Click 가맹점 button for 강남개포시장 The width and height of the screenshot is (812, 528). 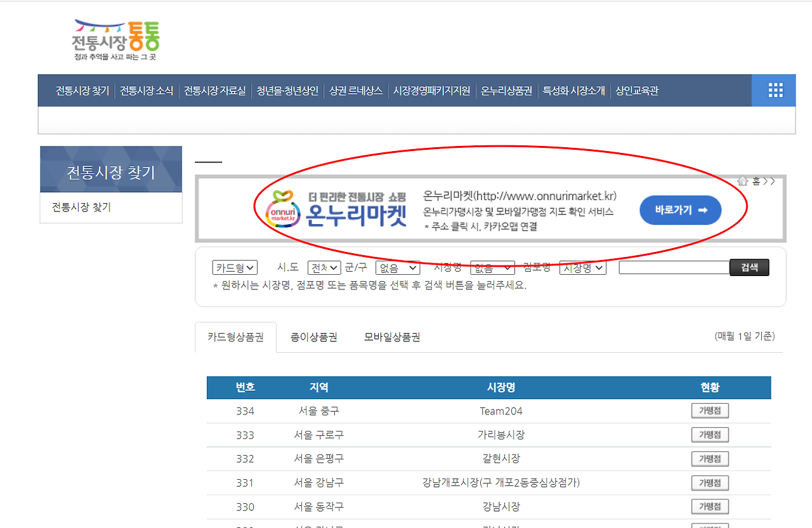[x=710, y=483]
